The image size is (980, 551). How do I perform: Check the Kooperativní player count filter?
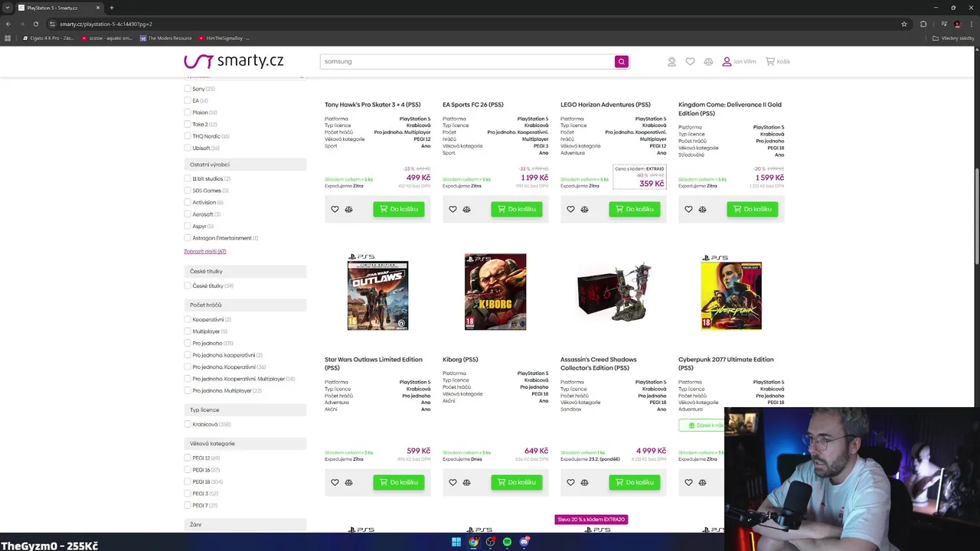(188, 319)
